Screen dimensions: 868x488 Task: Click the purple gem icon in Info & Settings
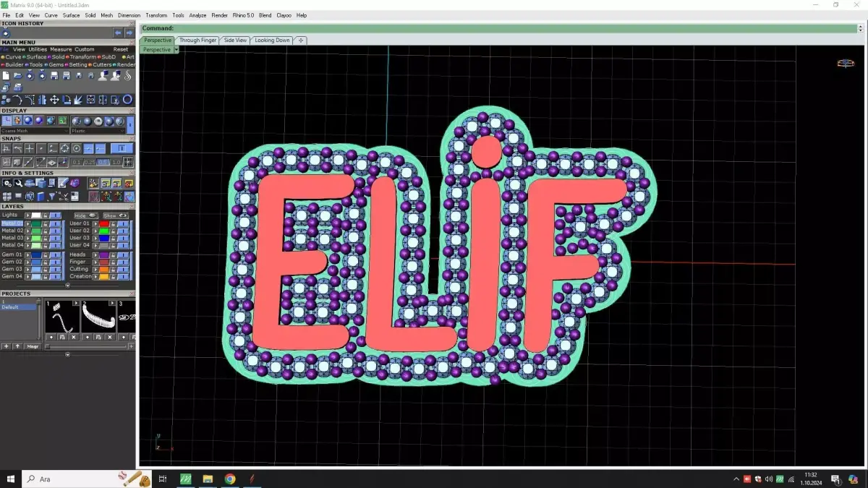(75, 184)
